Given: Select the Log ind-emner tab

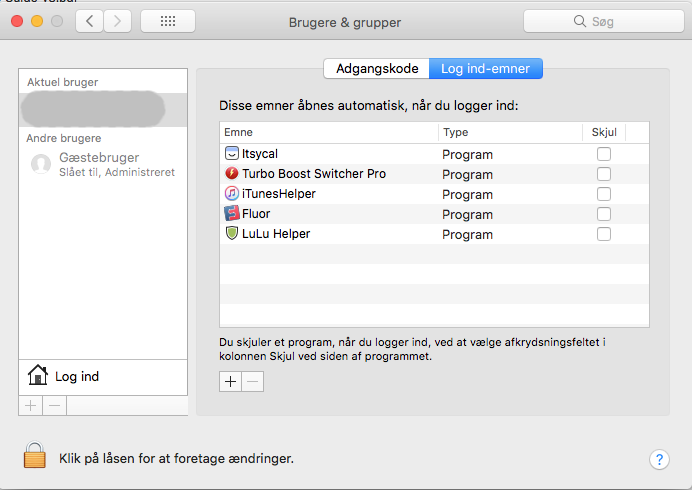Looking at the screenshot, I should coord(485,68).
